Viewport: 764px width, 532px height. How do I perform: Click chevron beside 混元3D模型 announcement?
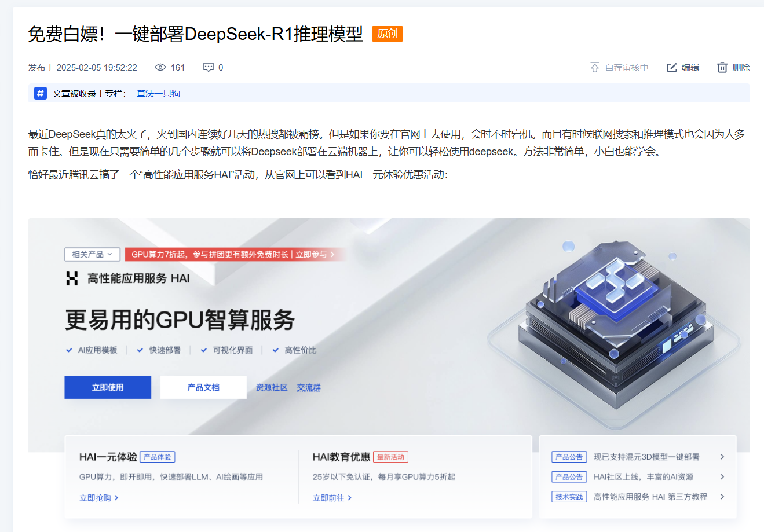[722, 457]
